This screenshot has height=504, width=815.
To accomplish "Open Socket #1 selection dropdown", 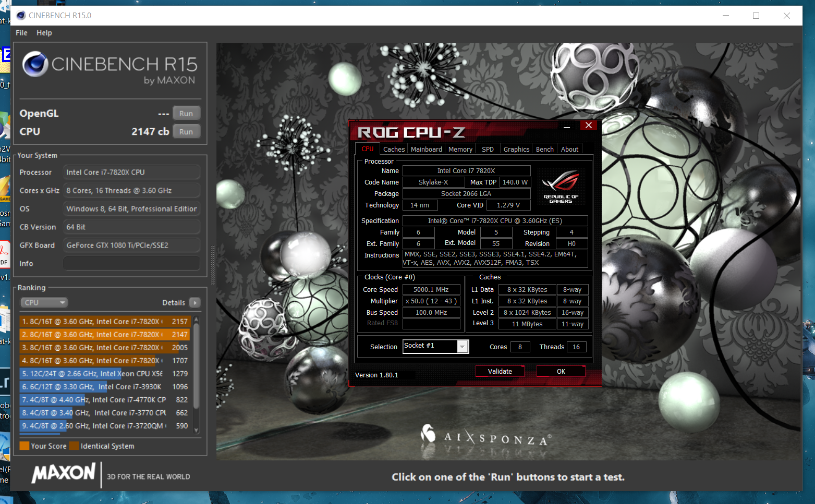I will [436, 346].
